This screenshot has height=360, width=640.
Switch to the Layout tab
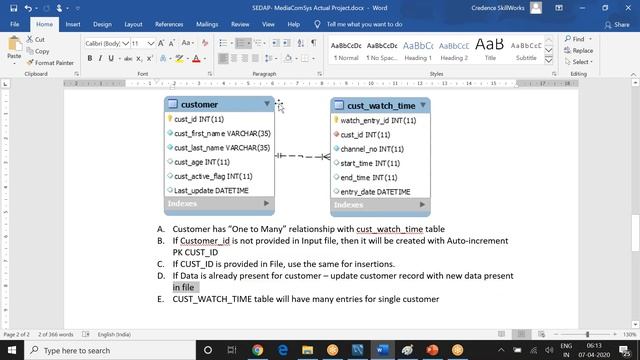[133, 24]
